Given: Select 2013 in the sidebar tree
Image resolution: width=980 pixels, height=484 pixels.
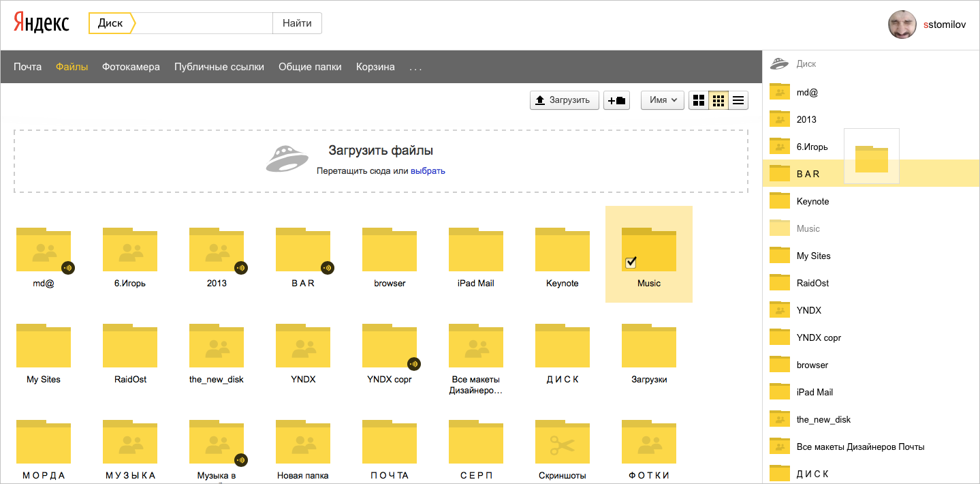Looking at the screenshot, I should point(871,119).
